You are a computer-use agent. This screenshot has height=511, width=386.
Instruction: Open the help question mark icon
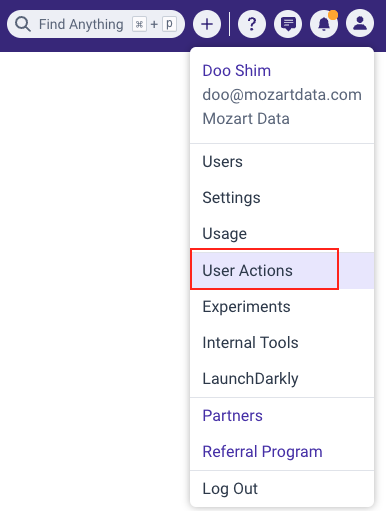[x=252, y=24]
